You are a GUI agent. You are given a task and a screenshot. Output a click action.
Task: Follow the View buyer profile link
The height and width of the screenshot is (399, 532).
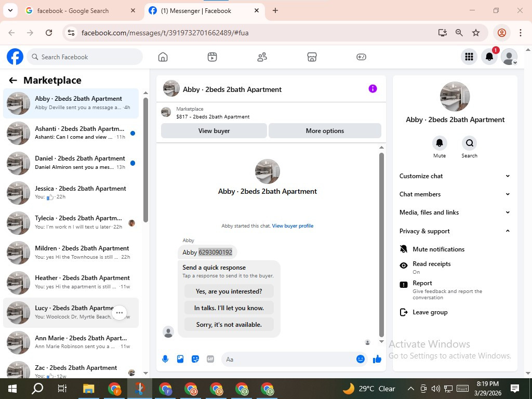point(292,226)
